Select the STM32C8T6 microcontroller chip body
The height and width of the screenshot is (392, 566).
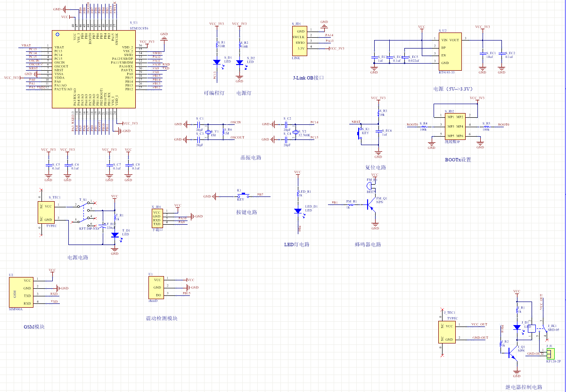tap(94, 70)
